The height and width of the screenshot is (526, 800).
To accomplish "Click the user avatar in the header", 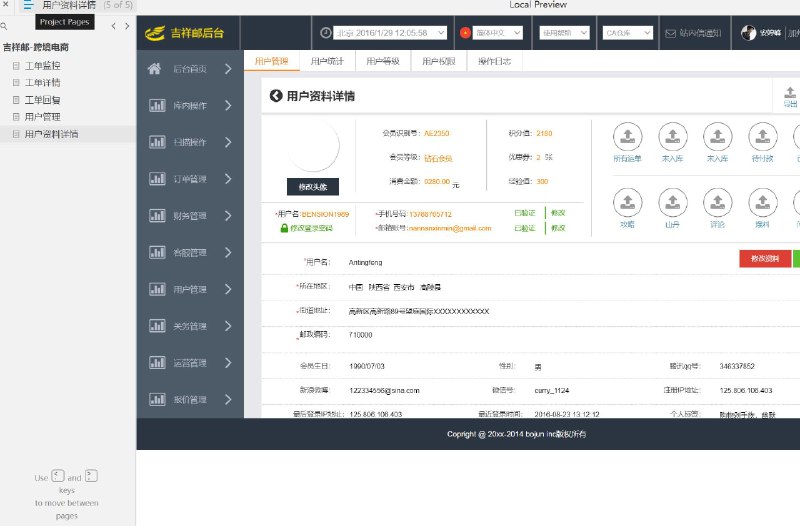I will click(x=748, y=33).
